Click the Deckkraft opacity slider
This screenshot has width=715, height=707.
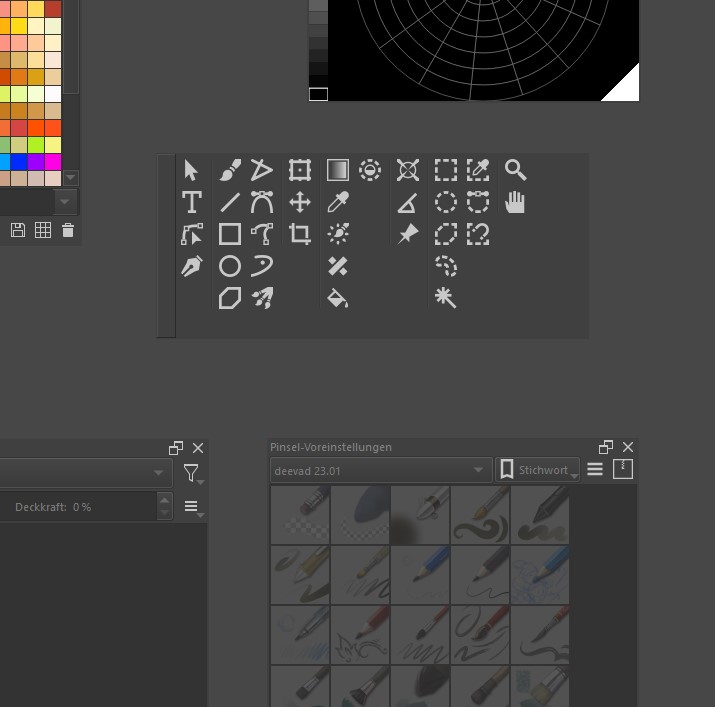(x=78, y=507)
